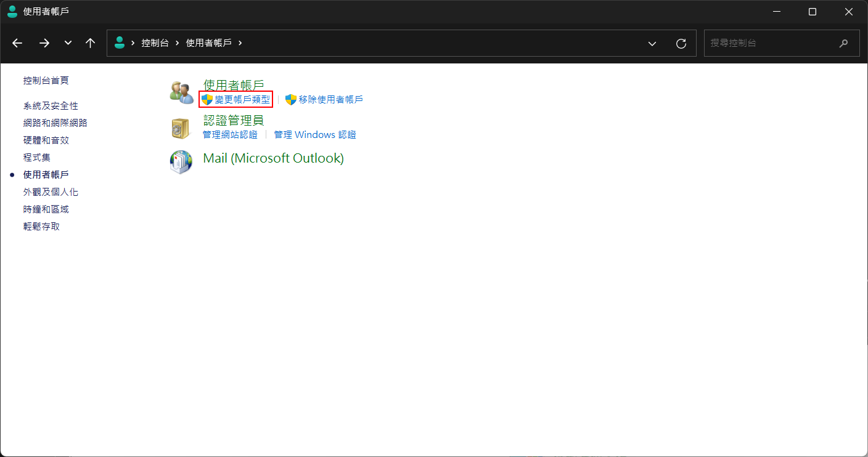Image resolution: width=868 pixels, height=457 pixels.
Task: Click the search magnifier icon
Action: pos(843,43)
